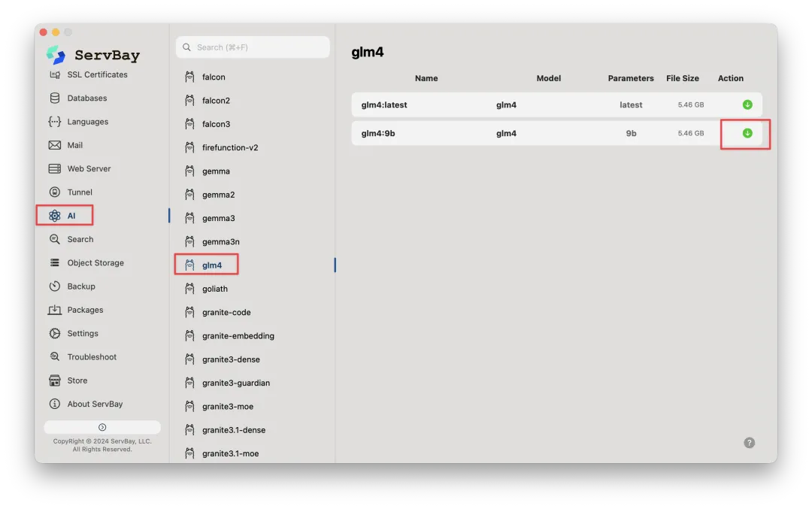Image resolution: width=812 pixels, height=509 pixels.
Task: Collapse the sidebar with arrow button
Action: tap(102, 427)
